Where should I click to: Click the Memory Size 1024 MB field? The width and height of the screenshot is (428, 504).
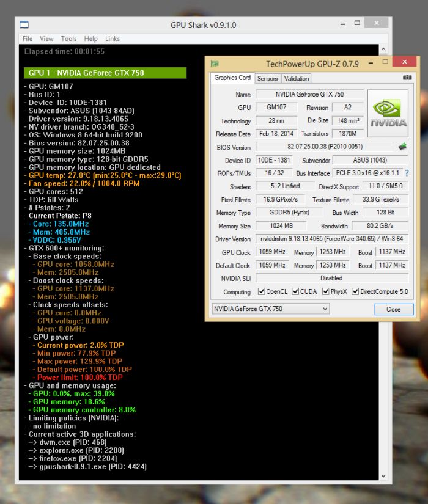coord(281,226)
